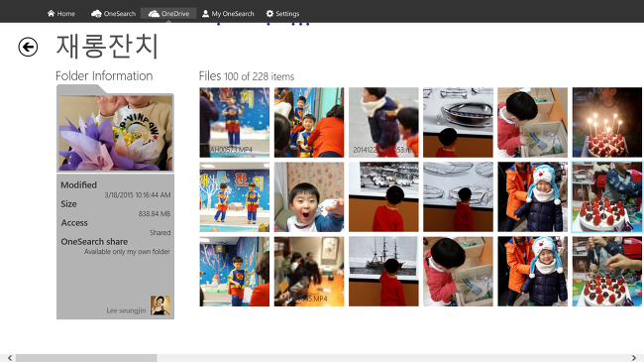Open birthday cake with lit candles photo
This screenshot has height=362, width=644.
click(x=607, y=122)
